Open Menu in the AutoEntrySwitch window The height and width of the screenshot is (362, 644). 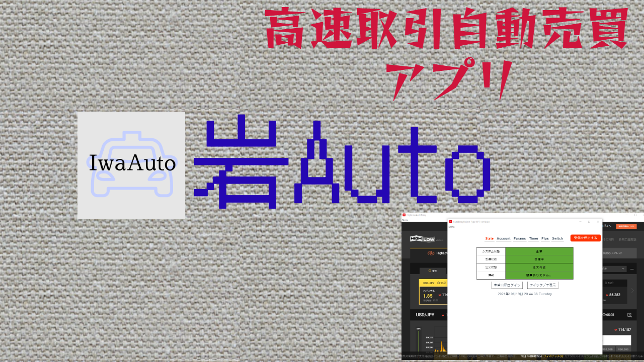pyautogui.click(x=451, y=227)
